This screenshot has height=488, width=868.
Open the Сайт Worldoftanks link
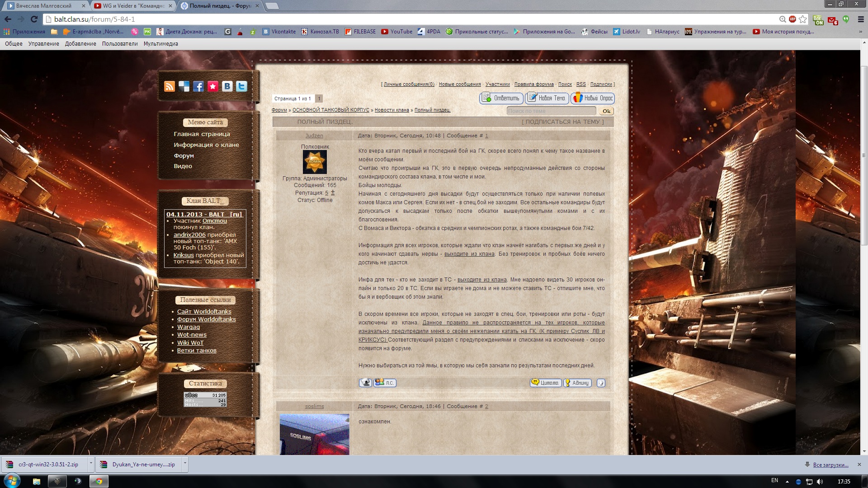tap(204, 312)
